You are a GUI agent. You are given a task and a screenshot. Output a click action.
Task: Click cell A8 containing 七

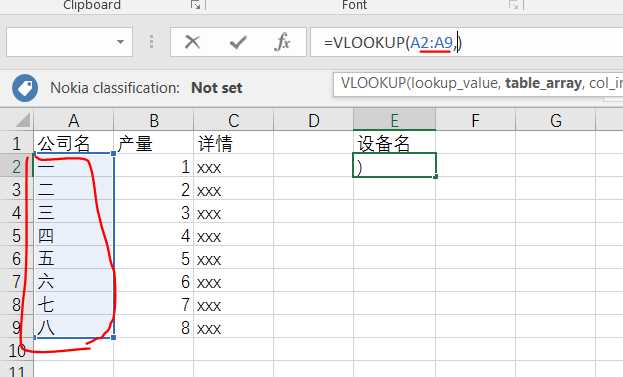point(74,304)
